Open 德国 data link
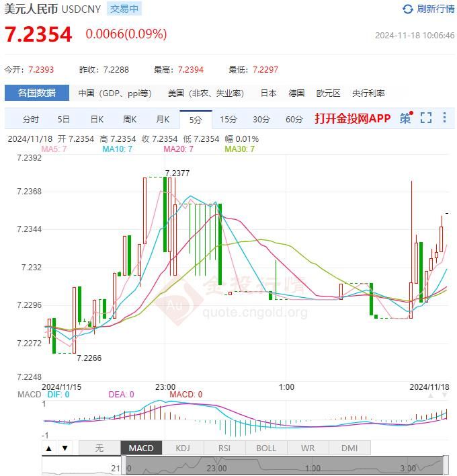The image size is (457, 476). pos(296,93)
